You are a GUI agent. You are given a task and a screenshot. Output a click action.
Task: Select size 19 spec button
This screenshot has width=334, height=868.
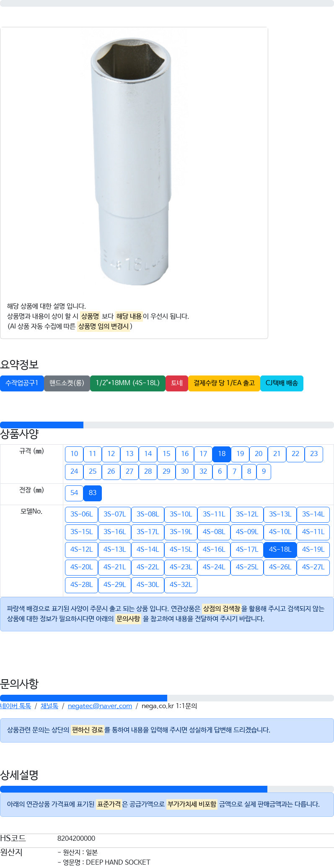(x=240, y=454)
